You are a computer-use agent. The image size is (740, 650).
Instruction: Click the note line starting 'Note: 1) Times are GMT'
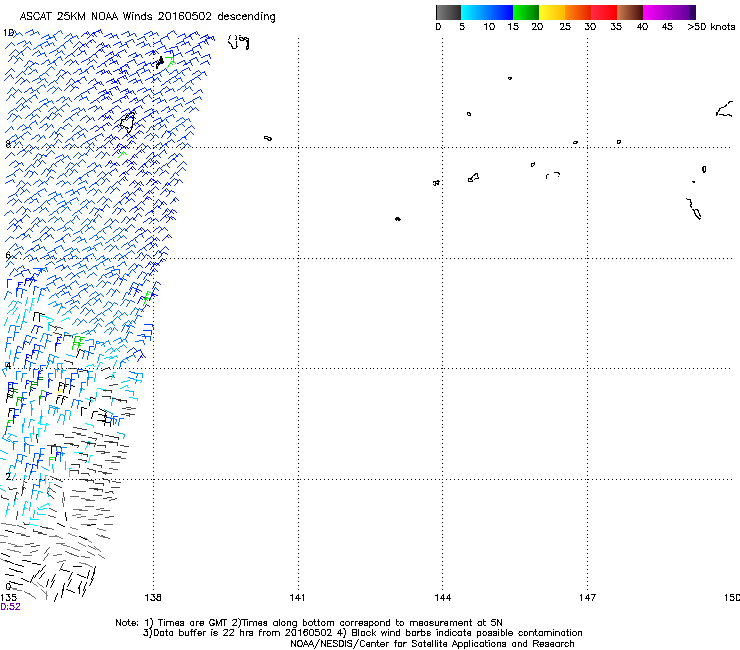click(x=309, y=623)
